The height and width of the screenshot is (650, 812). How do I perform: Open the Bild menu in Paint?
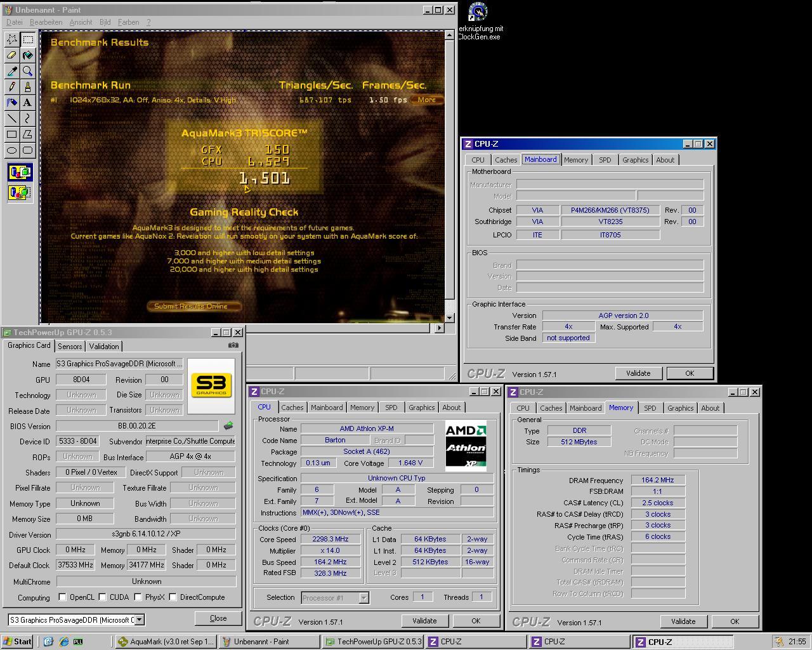(x=105, y=22)
